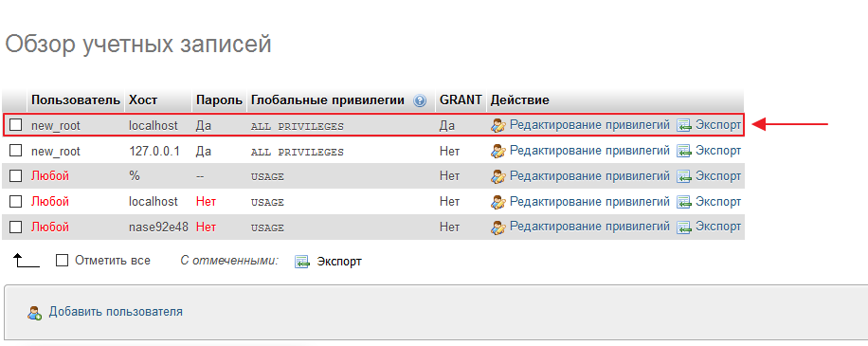Click the export icon next to С отмеченными
868x346 pixels.
click(x=301, y=262)
